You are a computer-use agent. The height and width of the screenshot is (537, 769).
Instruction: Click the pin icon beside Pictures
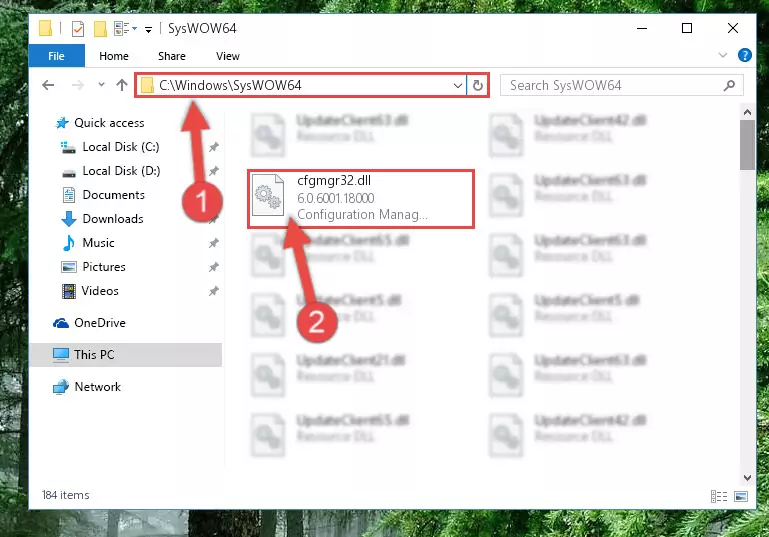pos(213,267)
